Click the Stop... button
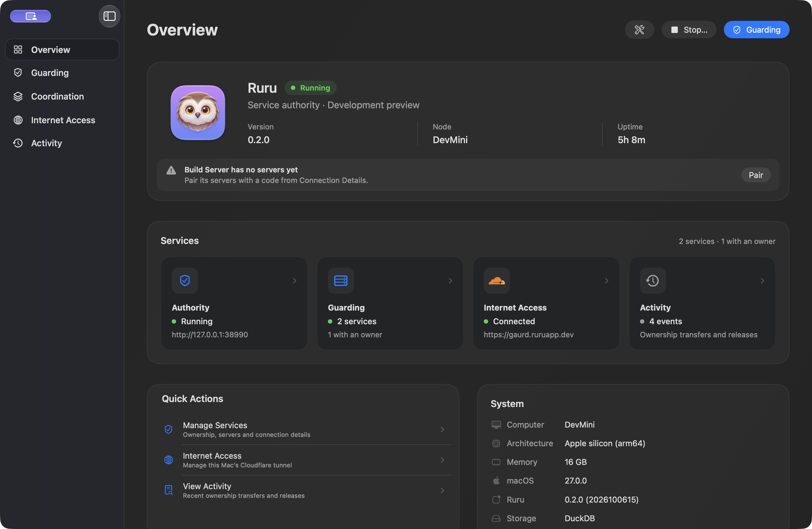The width and height of the screenshot is (812, 529). [x=688, y=30]
